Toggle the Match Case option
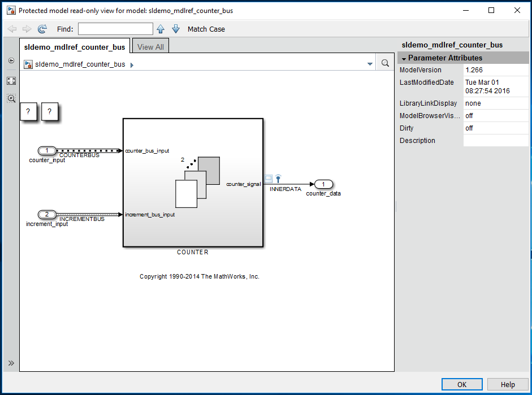532x395 pixels. [x=206, y=29]
